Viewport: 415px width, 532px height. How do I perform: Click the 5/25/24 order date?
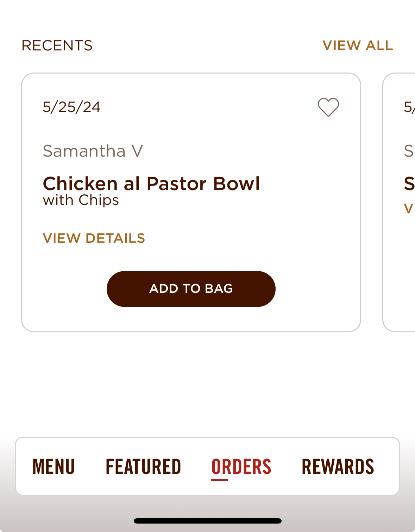71,107
